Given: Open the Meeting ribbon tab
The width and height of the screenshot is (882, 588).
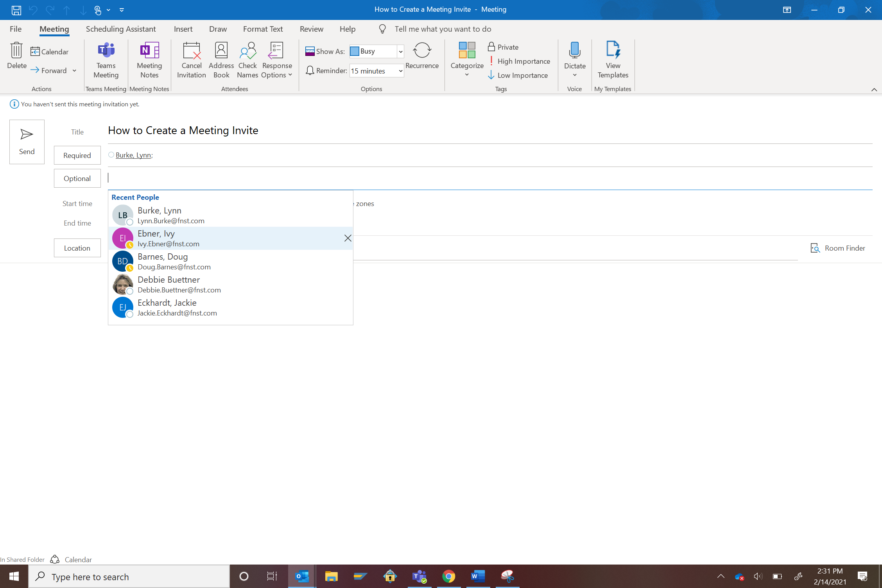Looking at the screenshot, I should click(53, 28).
